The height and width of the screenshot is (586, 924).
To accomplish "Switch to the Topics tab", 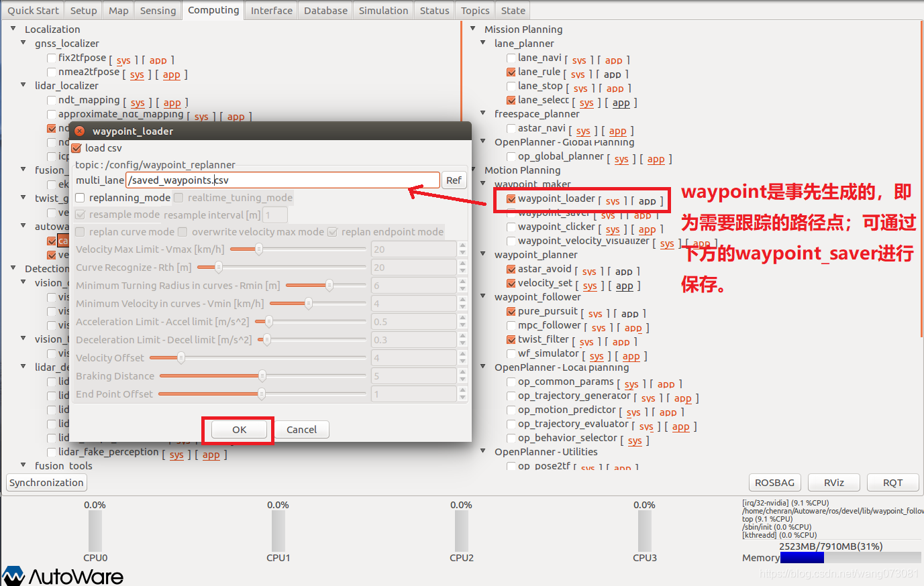I will [475, 11].
